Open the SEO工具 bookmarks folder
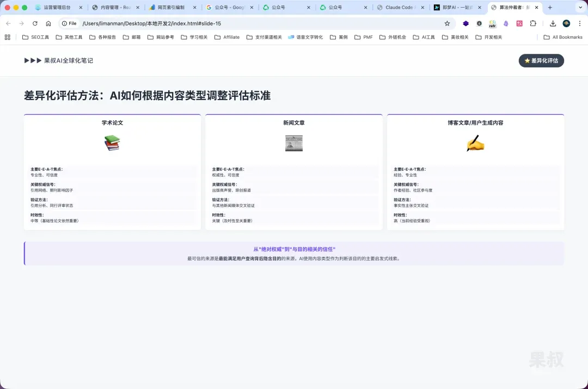This screenshot has height=389, width=588. (x=35, y=37)
